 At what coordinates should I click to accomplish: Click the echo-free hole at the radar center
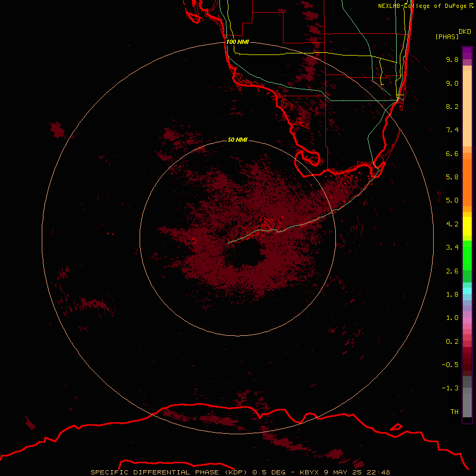pyautogui.click(x=246, y=254)
